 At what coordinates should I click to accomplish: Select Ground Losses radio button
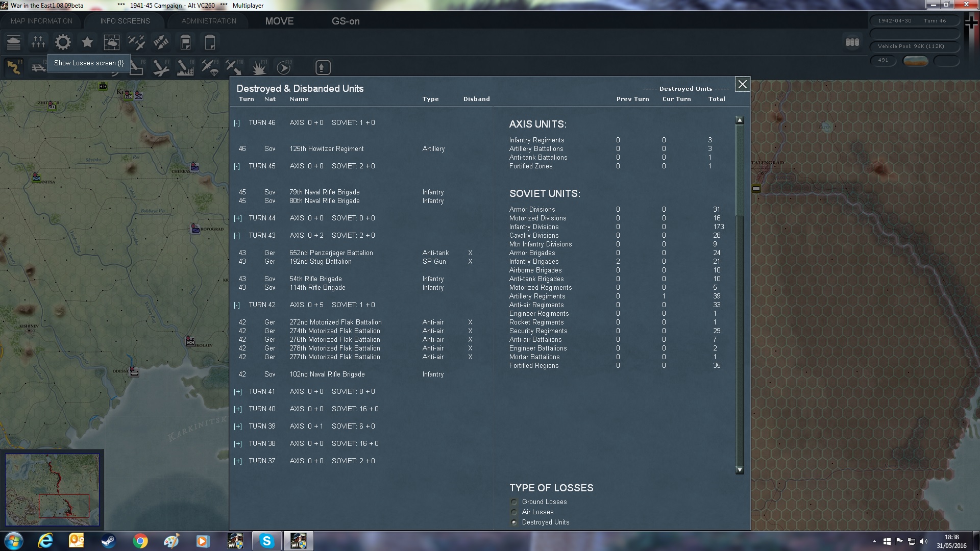click(x=514, y=502)
